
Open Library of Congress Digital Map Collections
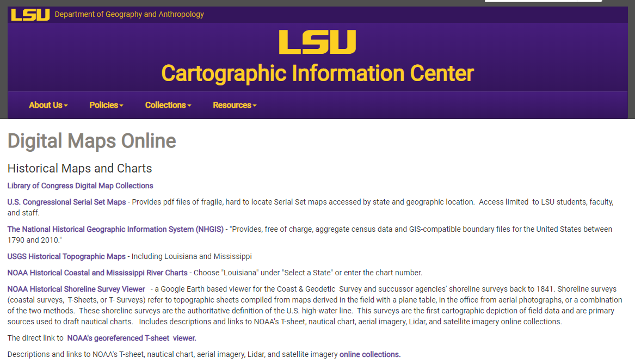[80, 186]
